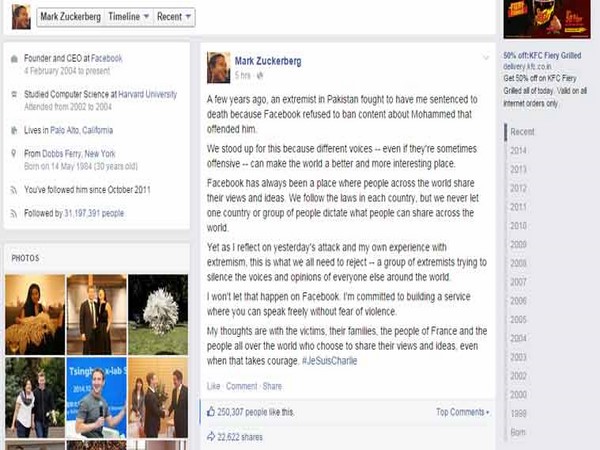Click the workplace icon next to Founder and CEO
Viewport: 600px width, 450px height.
[14, 59]
